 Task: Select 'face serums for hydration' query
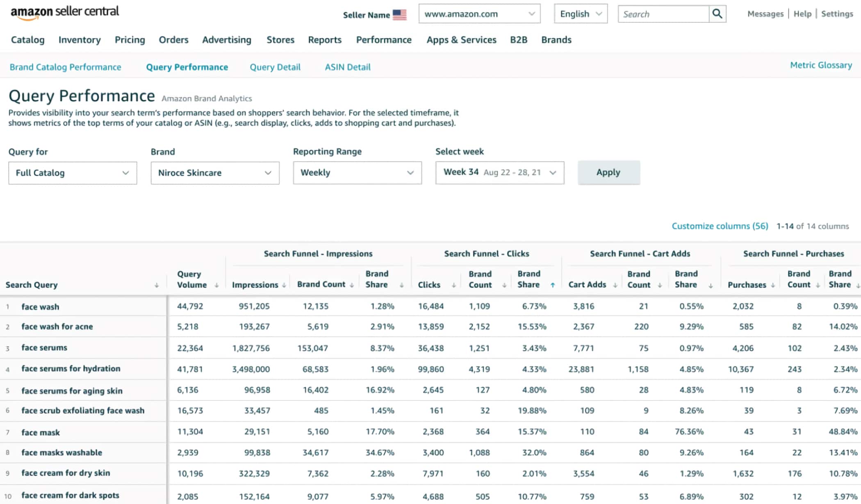71,368
